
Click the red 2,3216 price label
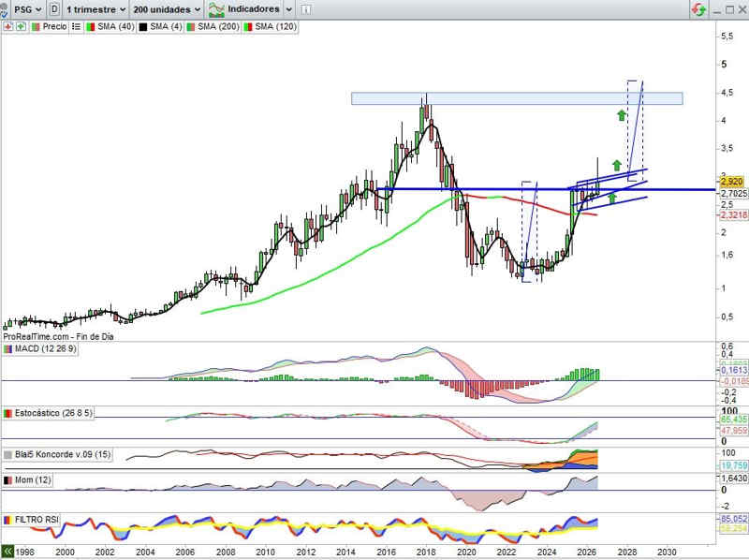(x=734, y=215)
